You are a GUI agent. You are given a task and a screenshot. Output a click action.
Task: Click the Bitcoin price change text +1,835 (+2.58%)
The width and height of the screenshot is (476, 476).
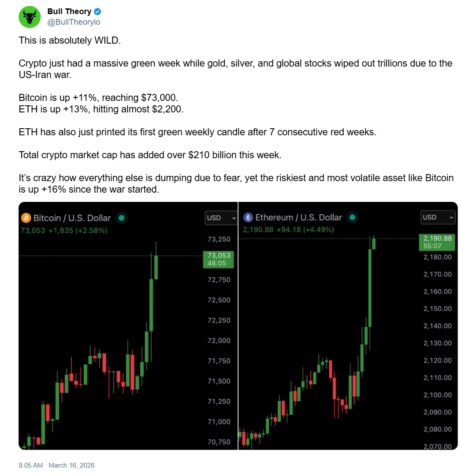[78, 230]
